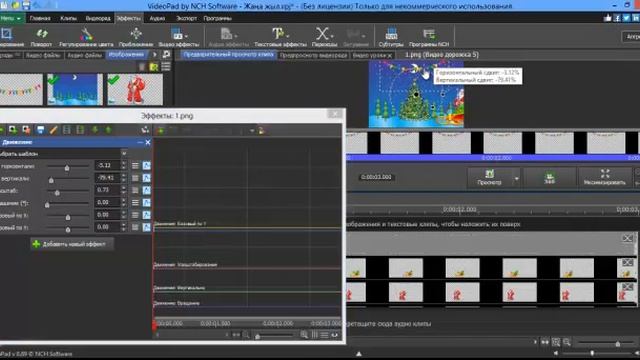The image size is (640, 360).
Task: Open Текстовые эффекты dropdown
Action: coord(288,36)
